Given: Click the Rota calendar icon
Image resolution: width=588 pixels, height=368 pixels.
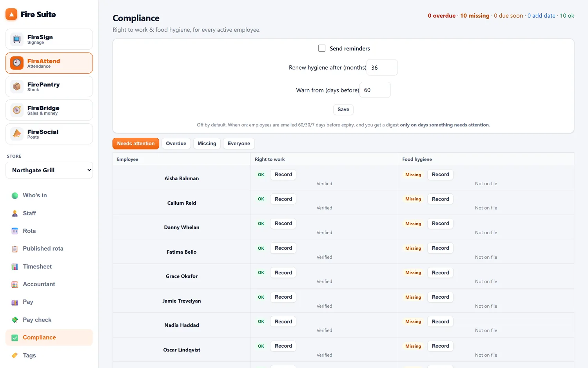Looking at the screenshot, I should click(x=15, y=231).
